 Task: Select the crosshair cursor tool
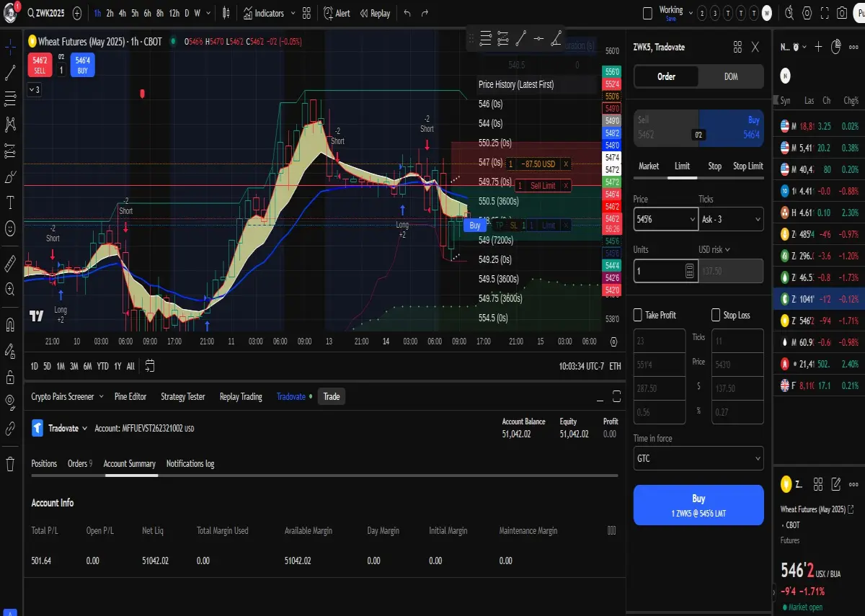coord(10,48)
